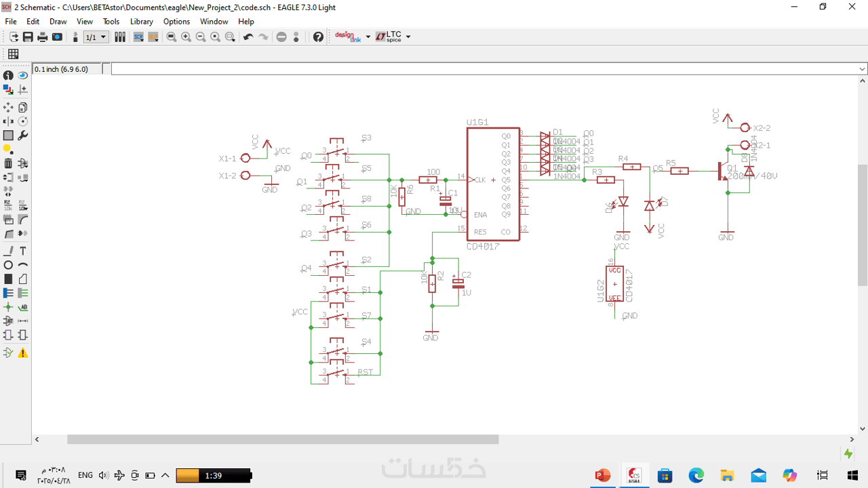This screenshot has width=868, height=488.
Task: Open the Errors warning list
Action: point(22,352)
